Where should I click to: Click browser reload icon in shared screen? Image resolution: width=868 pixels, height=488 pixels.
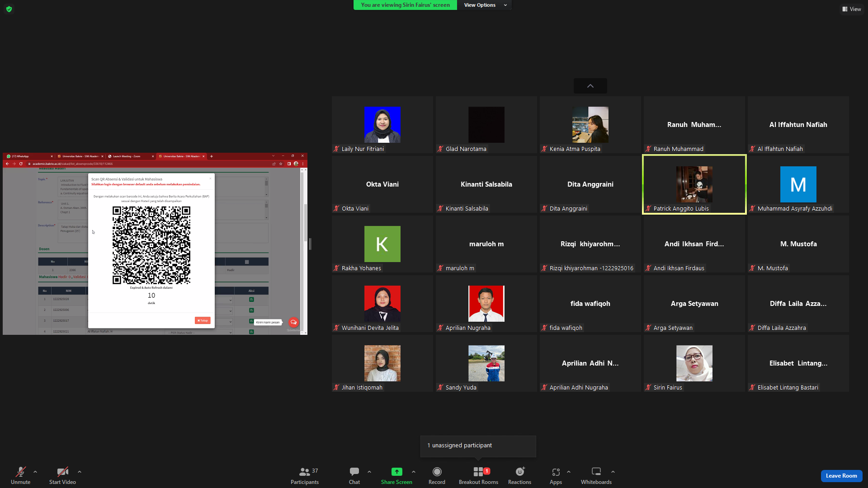(21, 164)
